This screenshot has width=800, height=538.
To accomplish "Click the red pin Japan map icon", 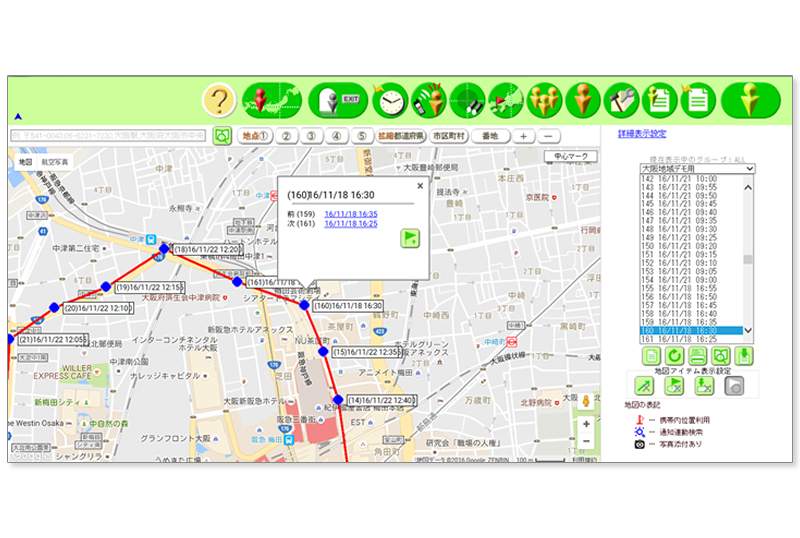I will tap(271, 100).
